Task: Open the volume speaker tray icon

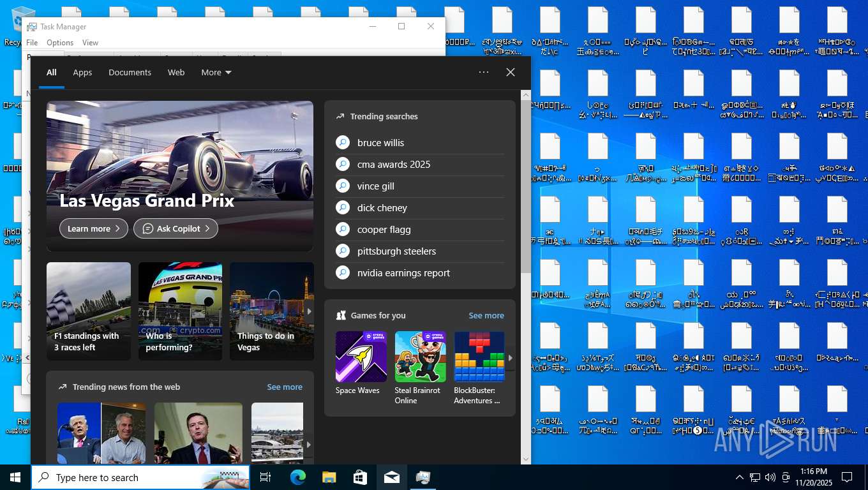Action: (770, 477)
